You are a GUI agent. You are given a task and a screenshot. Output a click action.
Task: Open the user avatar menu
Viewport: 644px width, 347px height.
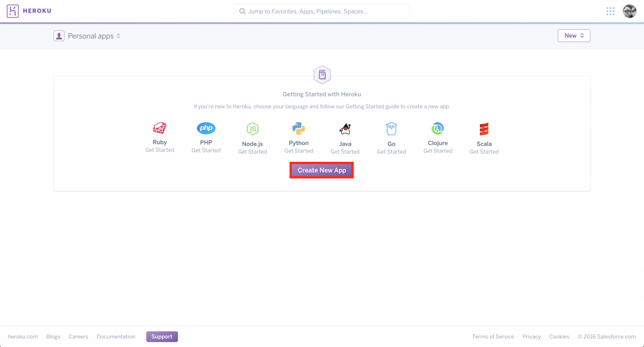pyautogui.click(x=629, y=11)
